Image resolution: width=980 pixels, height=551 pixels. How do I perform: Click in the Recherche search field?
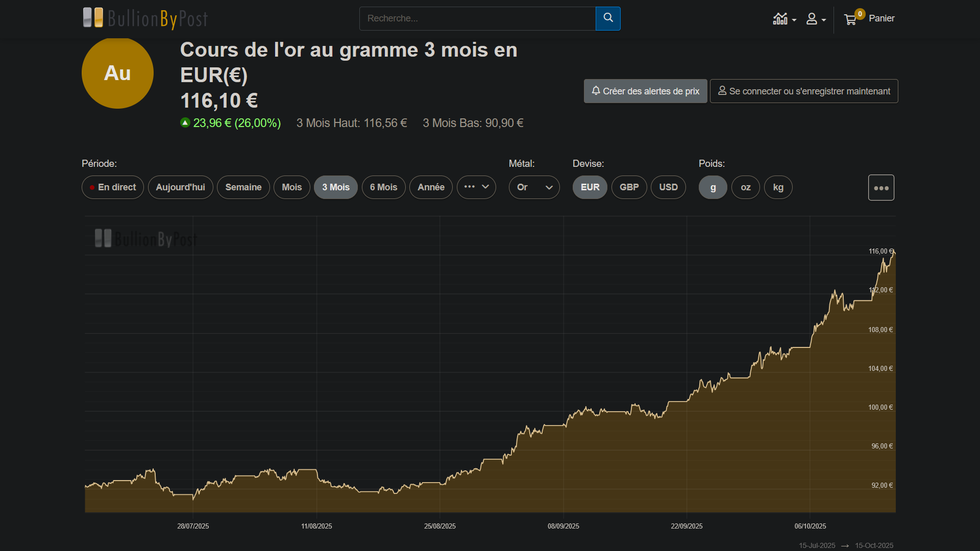(x=477, y=18)
